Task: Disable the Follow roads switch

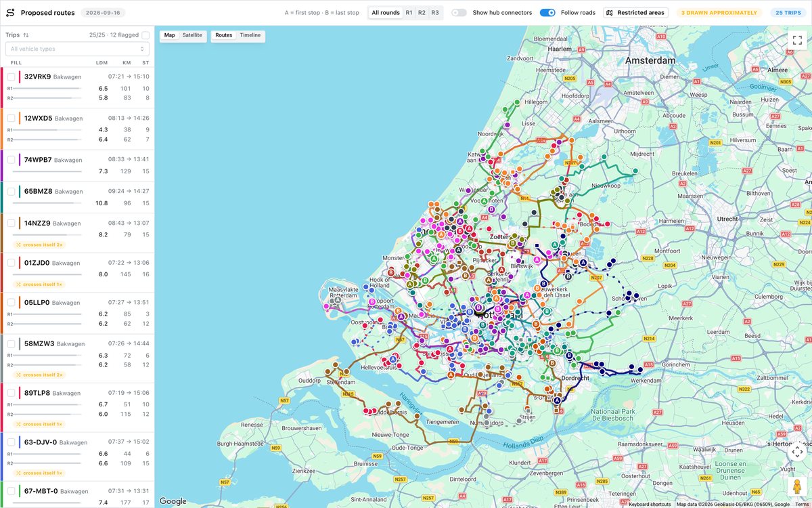Action: click(547, 13)
